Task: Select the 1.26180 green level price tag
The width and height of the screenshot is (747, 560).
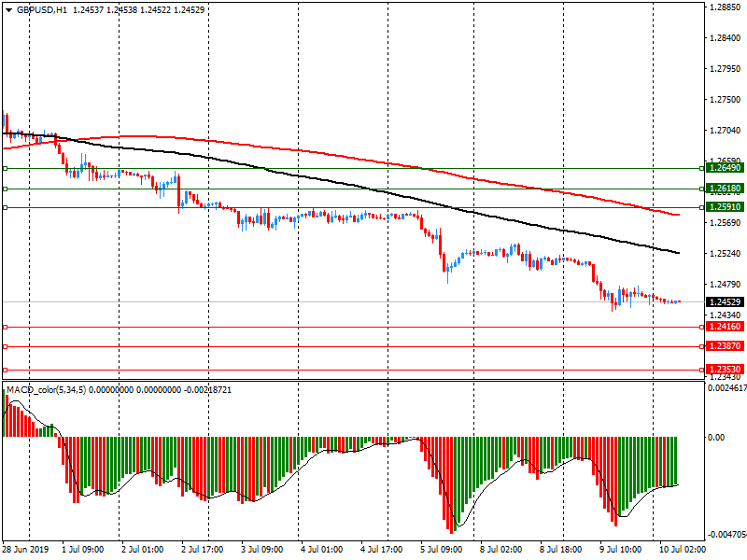Action: (x=725, y=189)
